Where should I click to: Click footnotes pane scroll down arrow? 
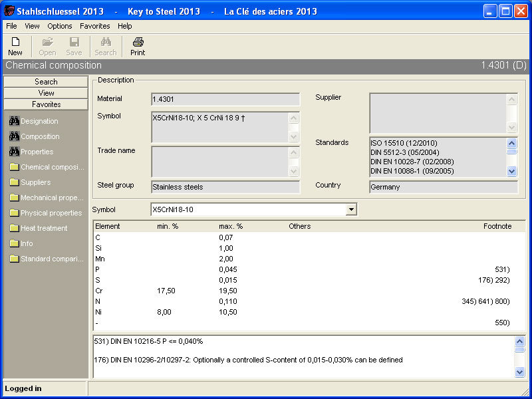(519, 372)
